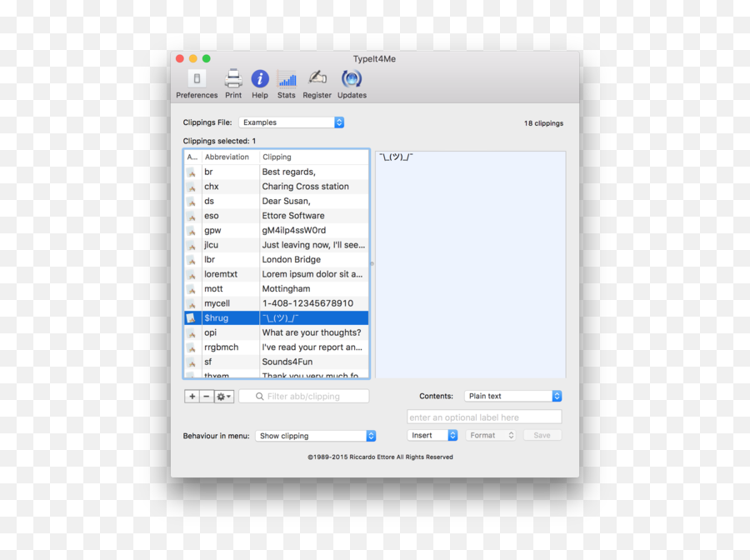Click the icon in selected $hrug row
The width and height of the screenshot is (750, 560).
tap(192, 318)
